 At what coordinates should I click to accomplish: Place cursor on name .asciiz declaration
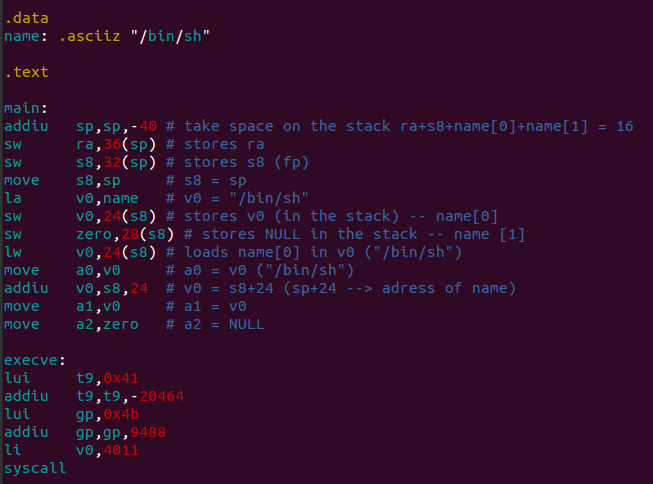click(x=107, y=36)
